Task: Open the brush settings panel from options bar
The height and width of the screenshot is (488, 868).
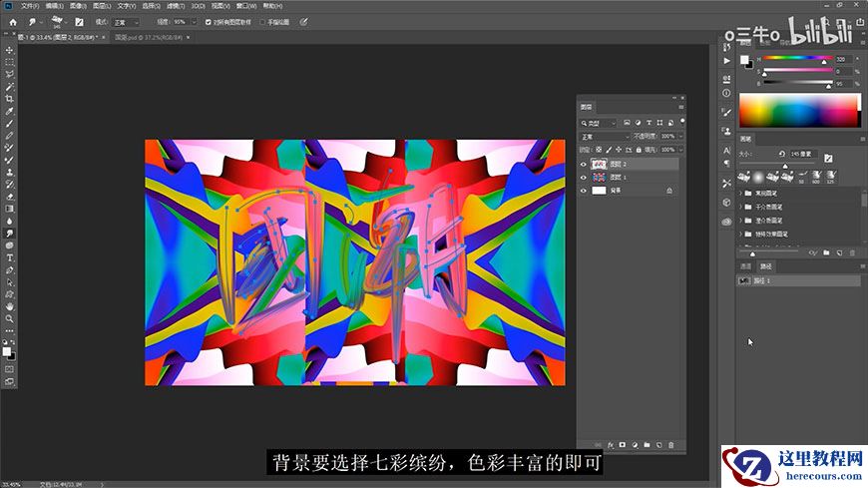Action: click(x=79, y=22)
